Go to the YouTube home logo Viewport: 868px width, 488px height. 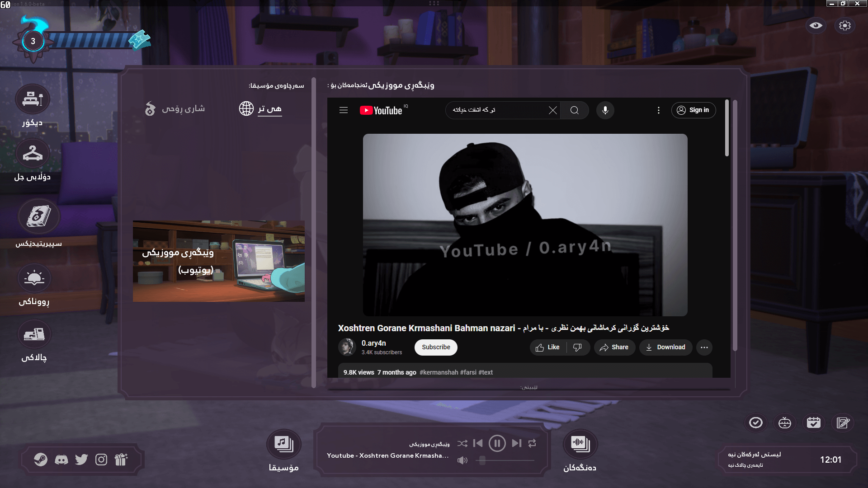[x=381, y=110]
